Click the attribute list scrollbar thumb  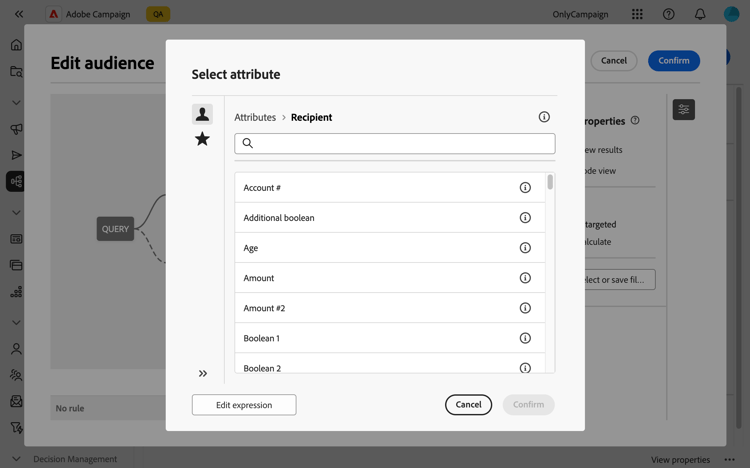pyautogui.click(x=550, y=182)
